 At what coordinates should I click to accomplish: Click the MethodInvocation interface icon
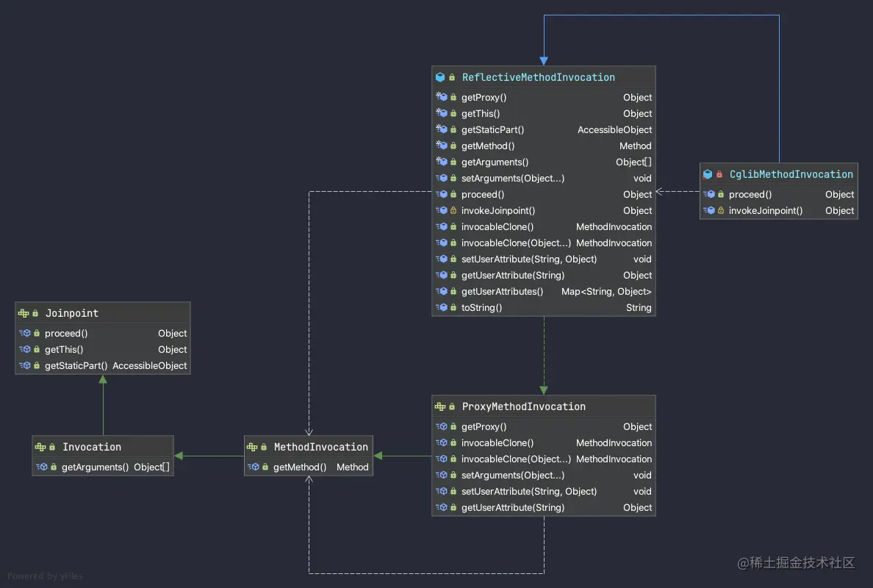[251, 447]
